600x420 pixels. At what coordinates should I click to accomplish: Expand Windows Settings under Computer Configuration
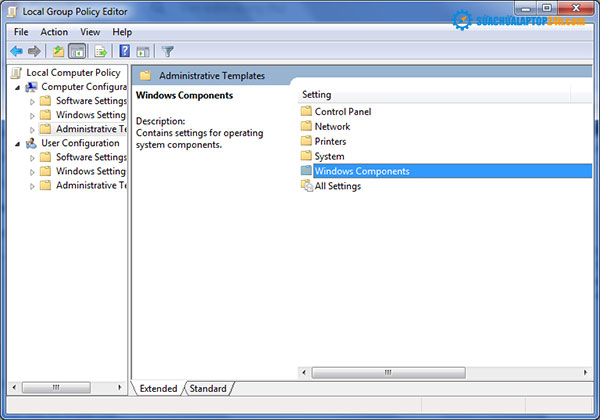click(x=32, y=116)
